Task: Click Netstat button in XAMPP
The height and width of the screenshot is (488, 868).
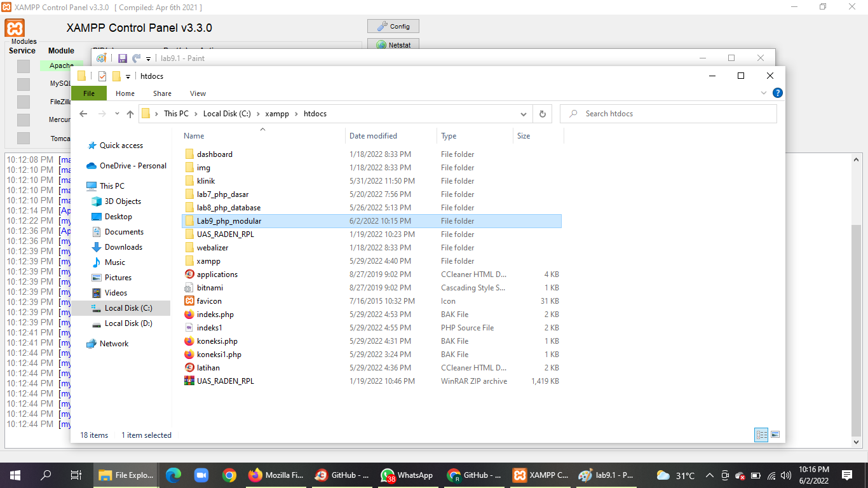Action: (x=393, y=45)
